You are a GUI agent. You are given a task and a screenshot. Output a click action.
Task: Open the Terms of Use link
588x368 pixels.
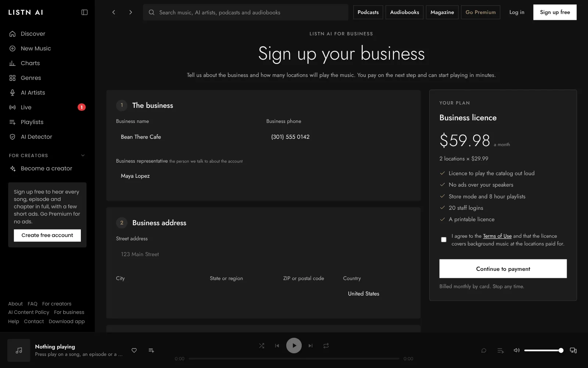point(497,236)
